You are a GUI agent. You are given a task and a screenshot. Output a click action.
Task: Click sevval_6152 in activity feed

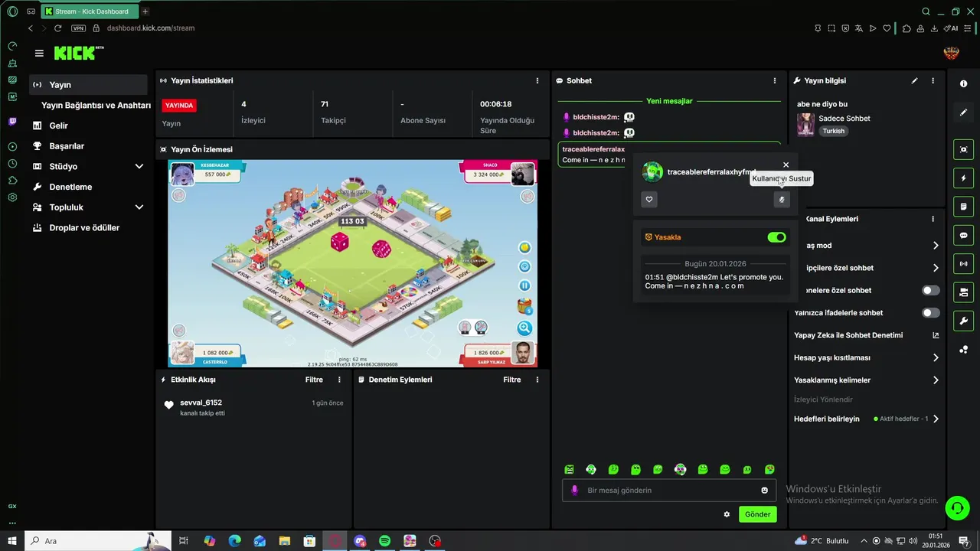pyautogui.click(x=201, y=403)
